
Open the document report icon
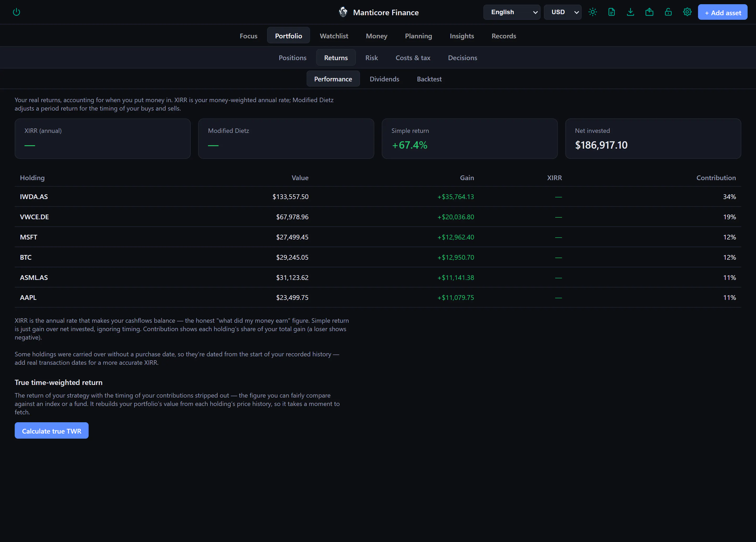pyautogui.click(x=611, y=12)
